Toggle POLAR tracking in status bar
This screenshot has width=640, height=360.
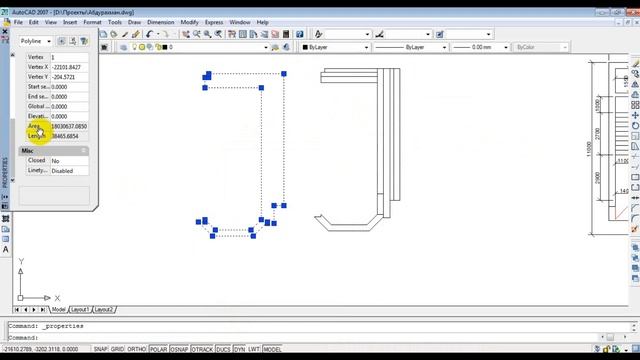pos(158,349)
